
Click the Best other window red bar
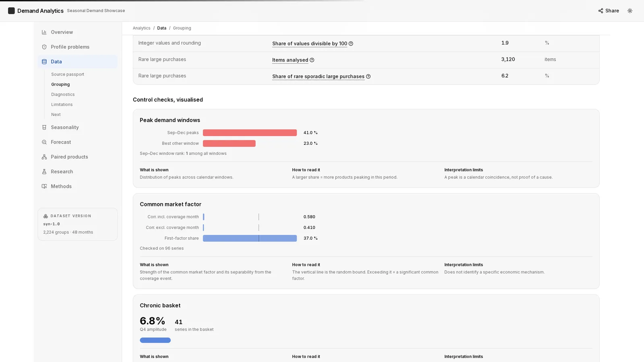coord(229,144)
